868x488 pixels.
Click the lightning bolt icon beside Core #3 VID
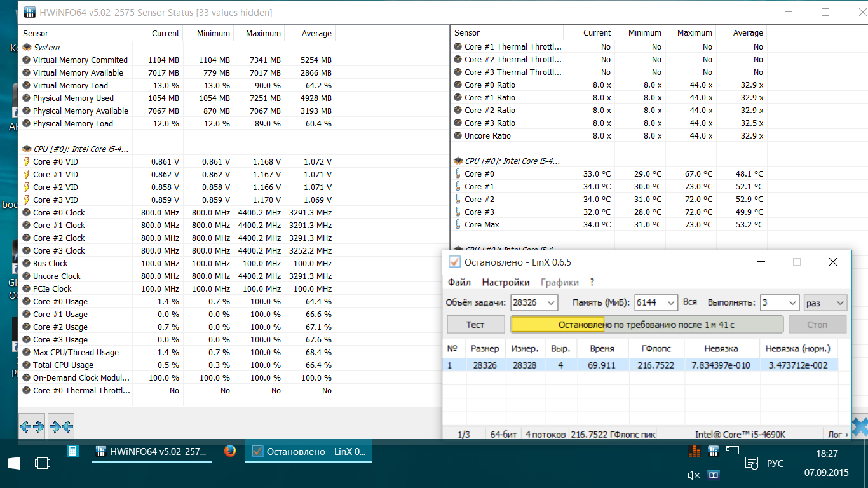click(26, 200)
